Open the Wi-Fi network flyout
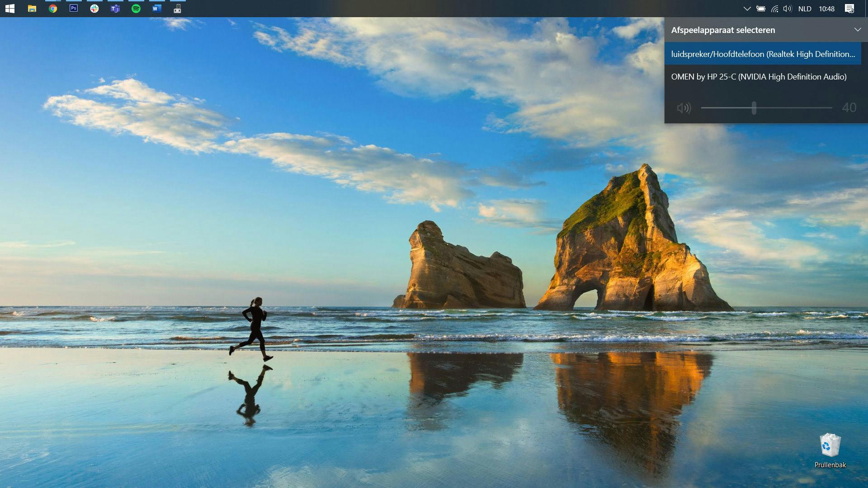This screenshot has width=868, height=488. pyautogui.click(x=774, y=9)
